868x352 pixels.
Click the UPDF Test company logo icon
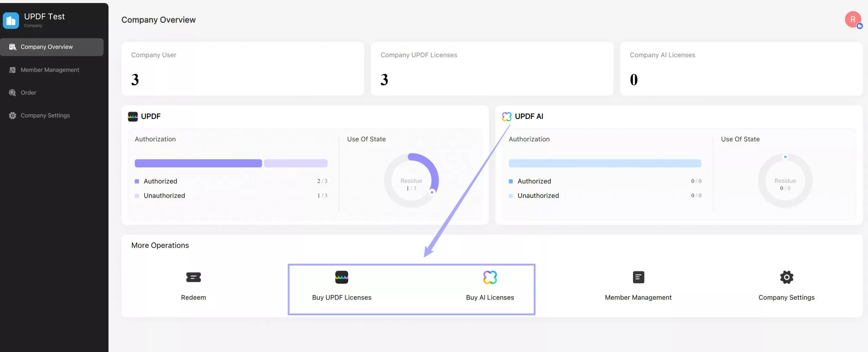click(x=11, y=20)
